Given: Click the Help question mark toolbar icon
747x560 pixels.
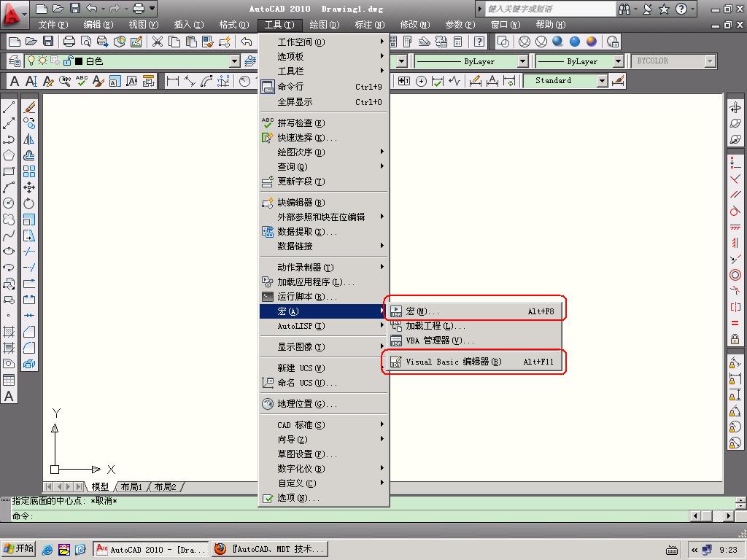Looking at the screenshot, I should [479, 42].
